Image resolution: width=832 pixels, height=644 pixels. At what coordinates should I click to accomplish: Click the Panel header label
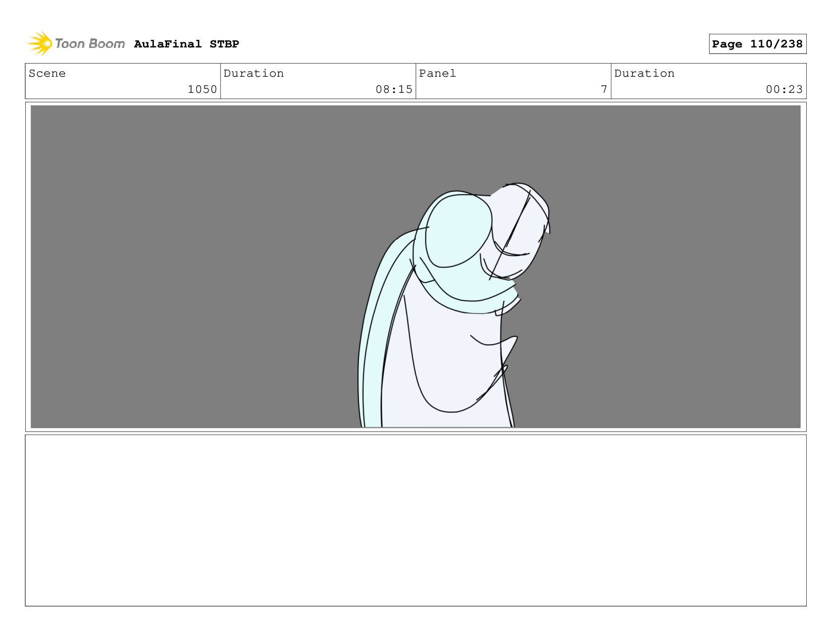(437, 73)
